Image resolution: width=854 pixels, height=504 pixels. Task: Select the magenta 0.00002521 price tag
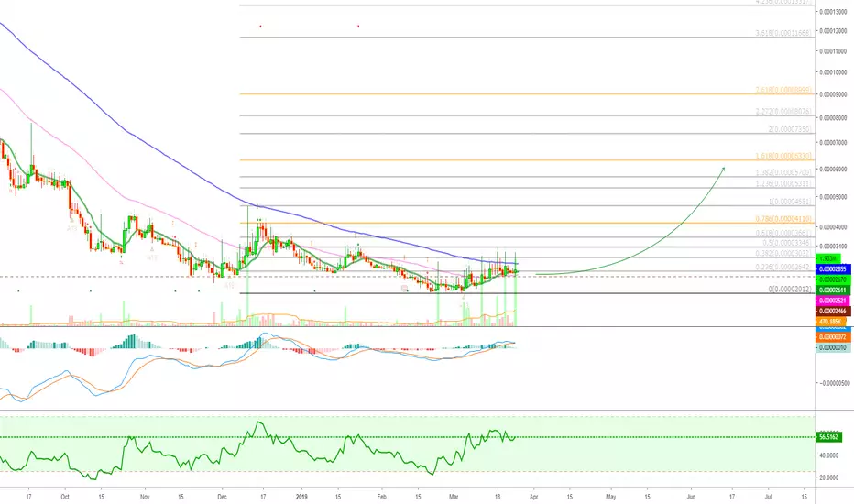833,301
